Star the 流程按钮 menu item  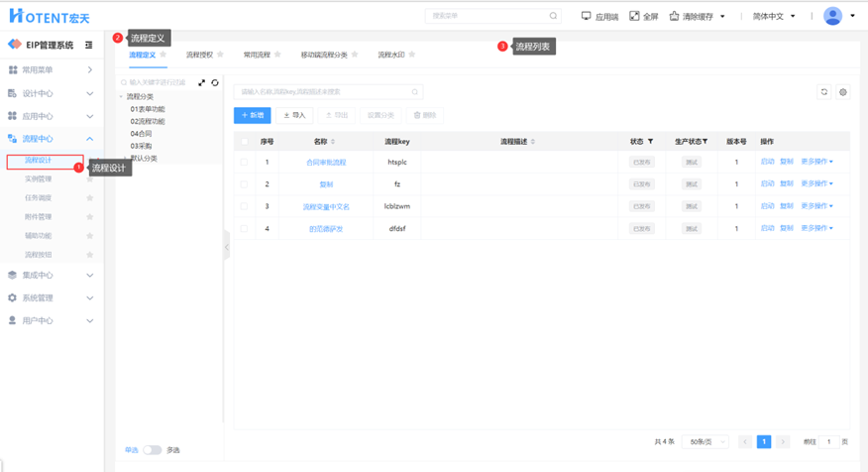90,254
